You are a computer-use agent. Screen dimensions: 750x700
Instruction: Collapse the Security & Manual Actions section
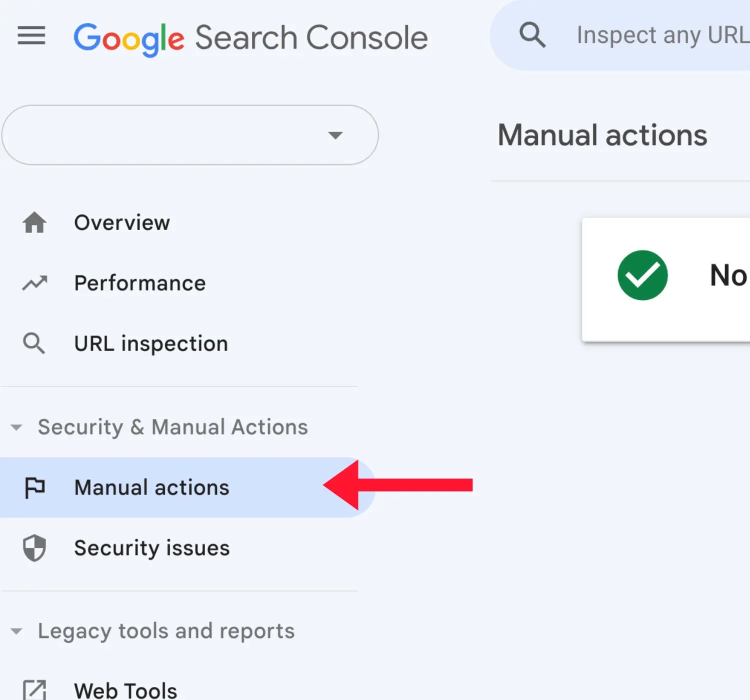pyautogui.click(x=16, y=427)
